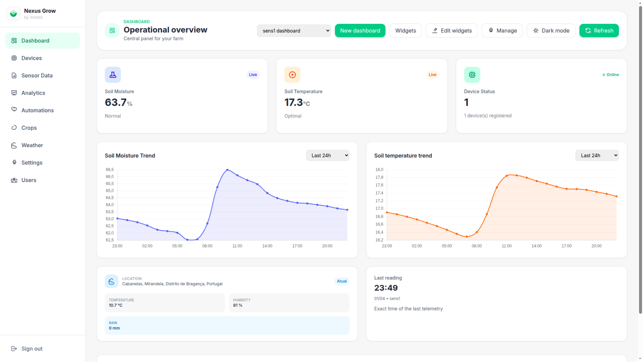Toggle Dark mode
Viewport: 644px width, 362px height.
click(x=551, y=31)
